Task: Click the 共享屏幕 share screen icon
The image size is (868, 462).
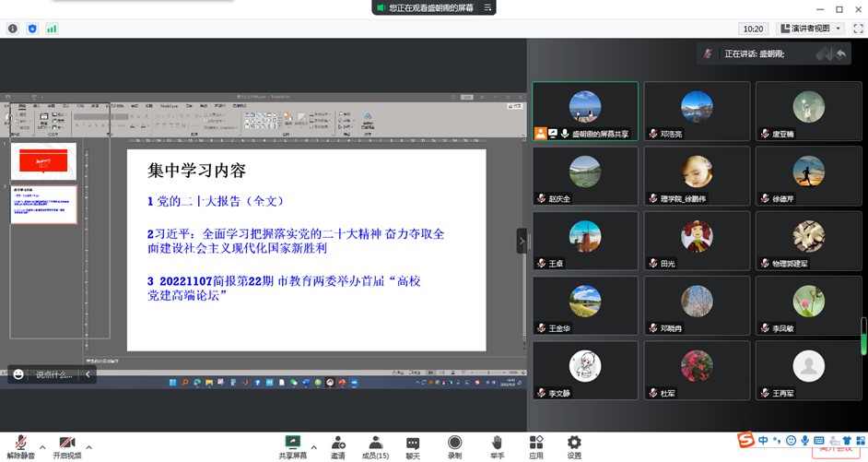Action: pos(293,446)
